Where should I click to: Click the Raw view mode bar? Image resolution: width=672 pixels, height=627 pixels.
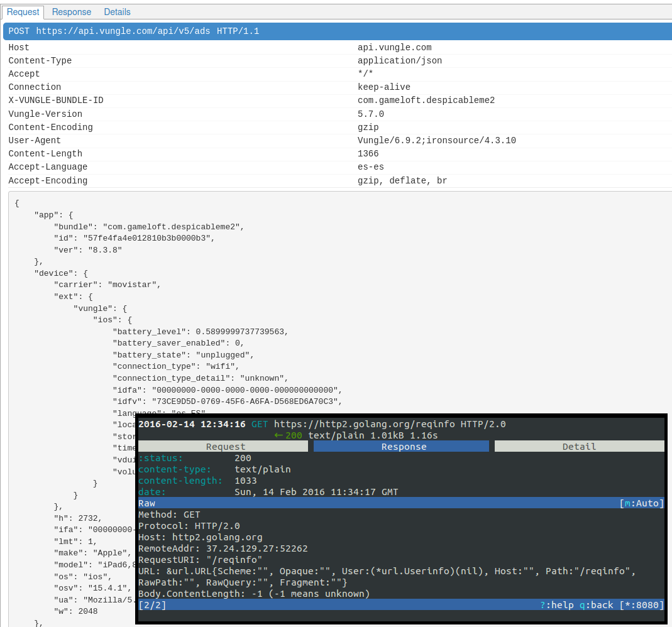tap(401, 503)
